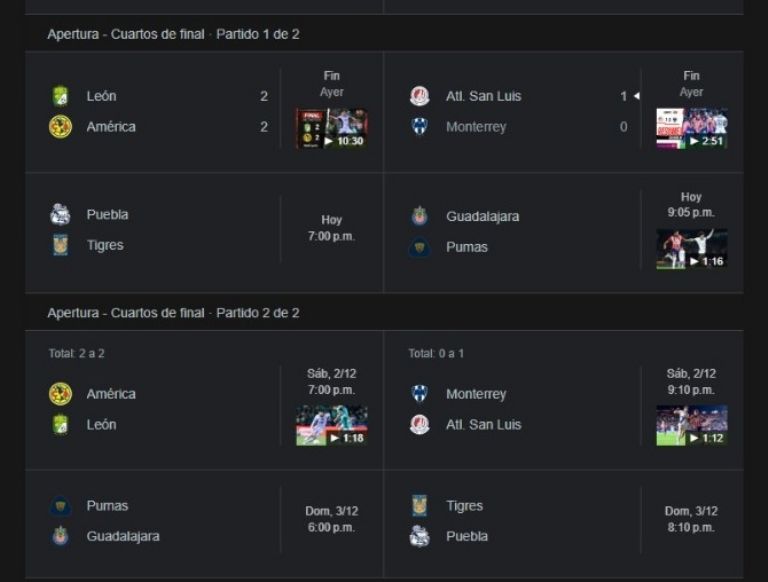Viewport: 768px width, 582px height.
Task: Click the América team name in second-leg match
Action: 111,394
